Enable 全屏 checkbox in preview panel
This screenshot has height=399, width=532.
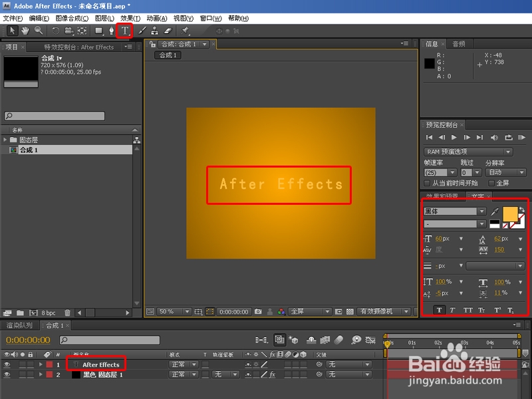[x=491, y=184]
